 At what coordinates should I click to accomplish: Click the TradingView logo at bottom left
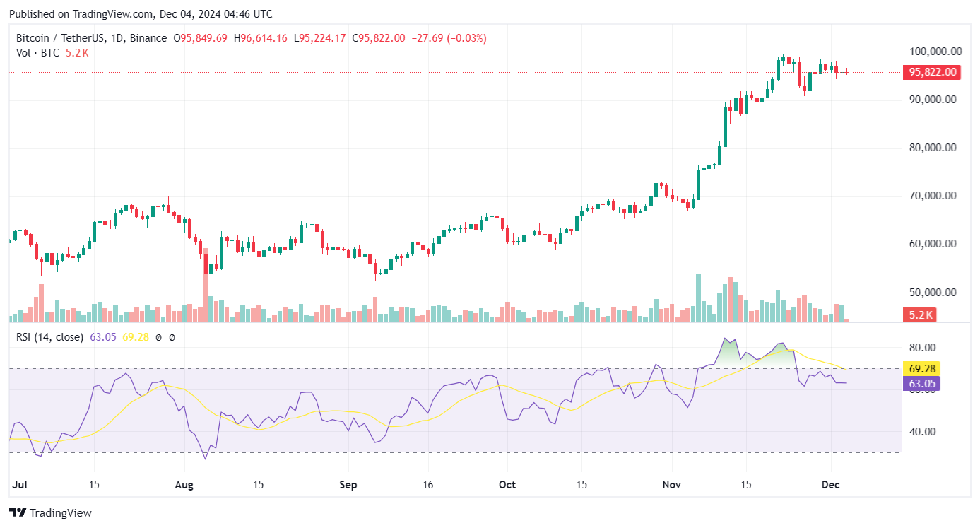pos(50,512)
